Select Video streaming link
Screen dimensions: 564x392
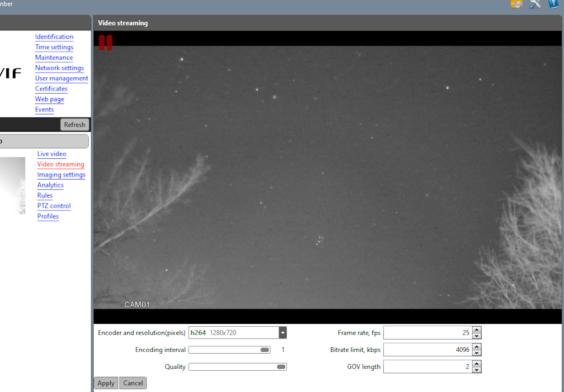click(x=60, y=164)
